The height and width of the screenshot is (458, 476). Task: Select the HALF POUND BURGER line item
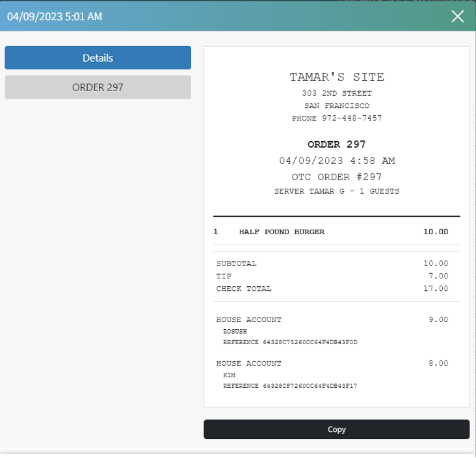[282, 232]
